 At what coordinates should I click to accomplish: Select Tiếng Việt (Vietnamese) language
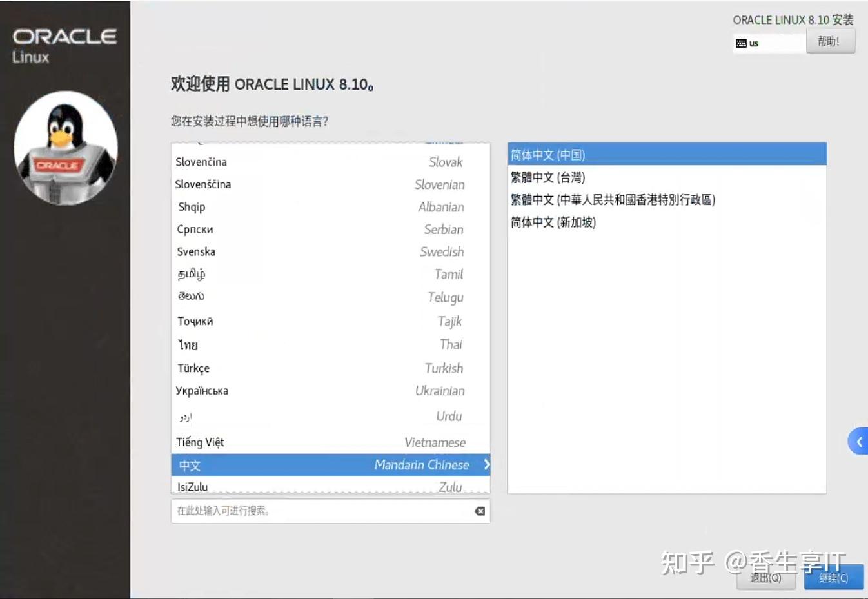point(331,442)
